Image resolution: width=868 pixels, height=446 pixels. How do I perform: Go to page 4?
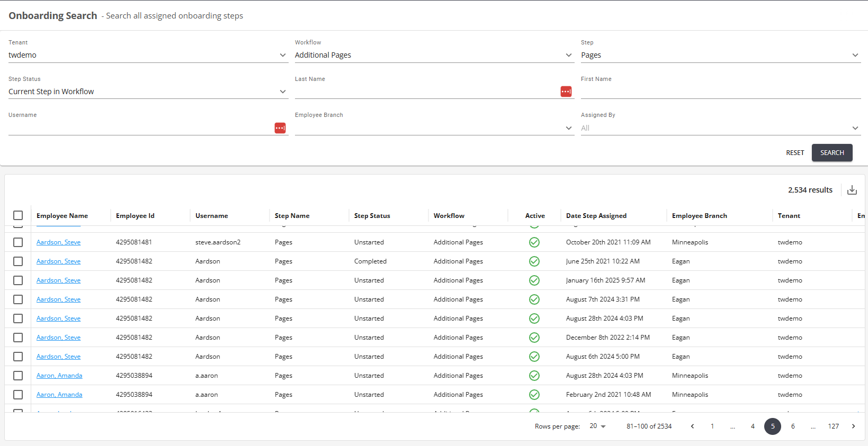click(753, 426)
